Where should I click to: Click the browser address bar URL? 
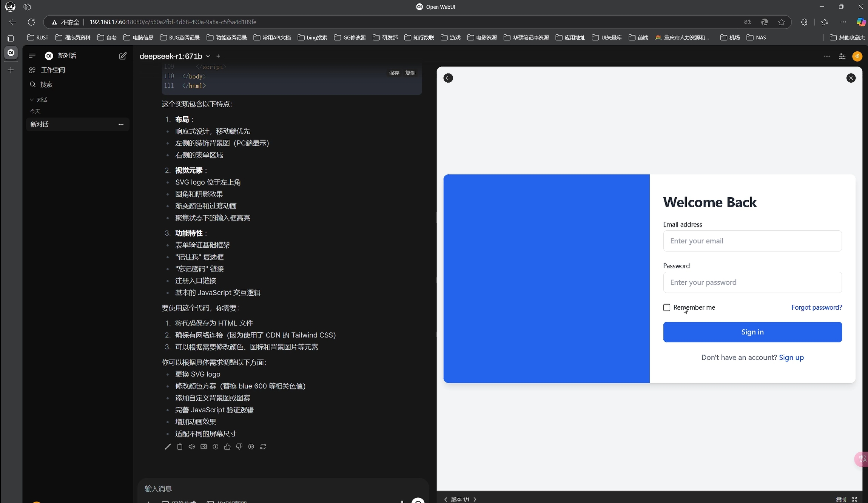[x=173, y=22]
